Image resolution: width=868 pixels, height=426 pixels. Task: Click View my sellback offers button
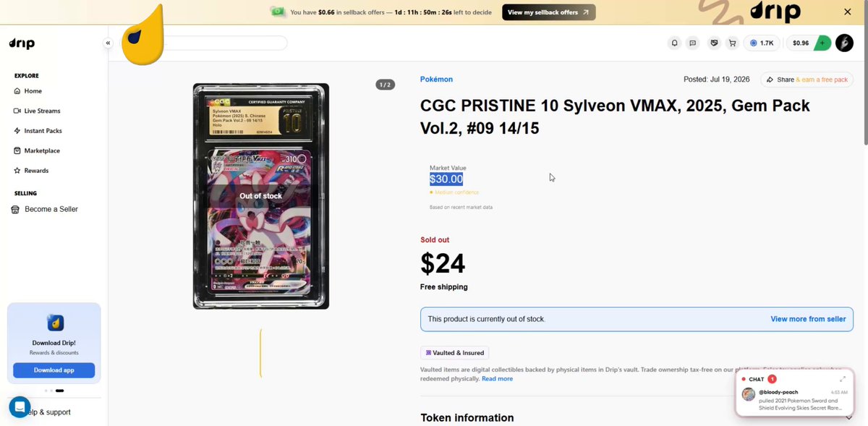pos(549,12)
